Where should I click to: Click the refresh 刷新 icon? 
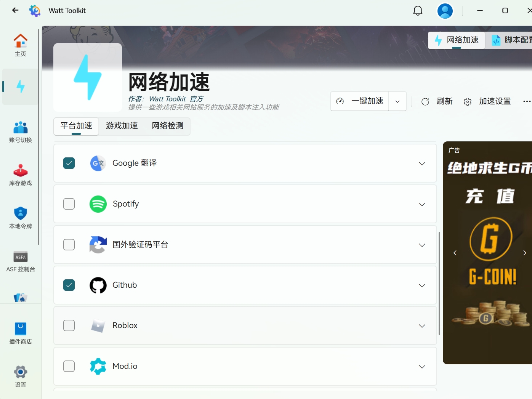pyautogui.click(x=425, y=101)
